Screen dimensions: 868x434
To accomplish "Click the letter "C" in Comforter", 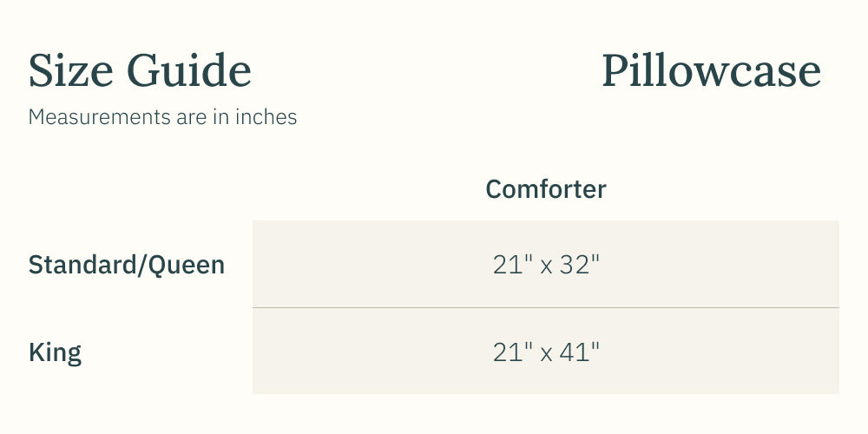I will pyautogui.click(x=494, y=189).
